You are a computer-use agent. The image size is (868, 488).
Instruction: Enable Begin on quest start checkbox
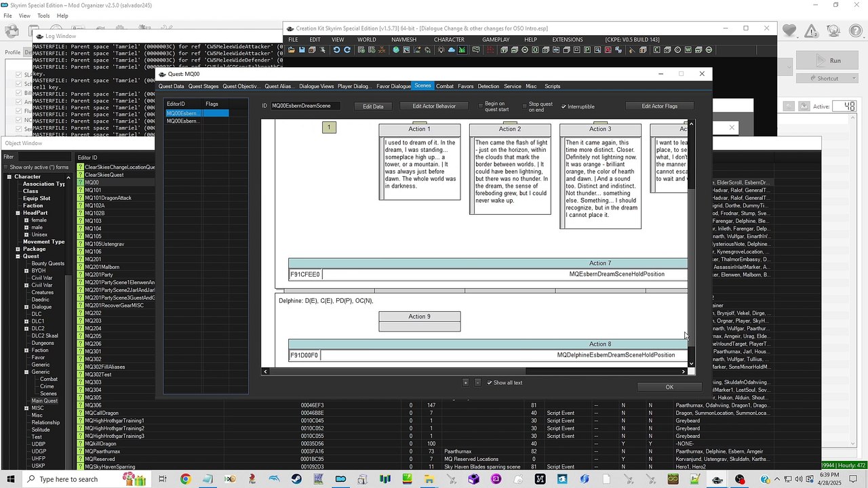(481, 106)
